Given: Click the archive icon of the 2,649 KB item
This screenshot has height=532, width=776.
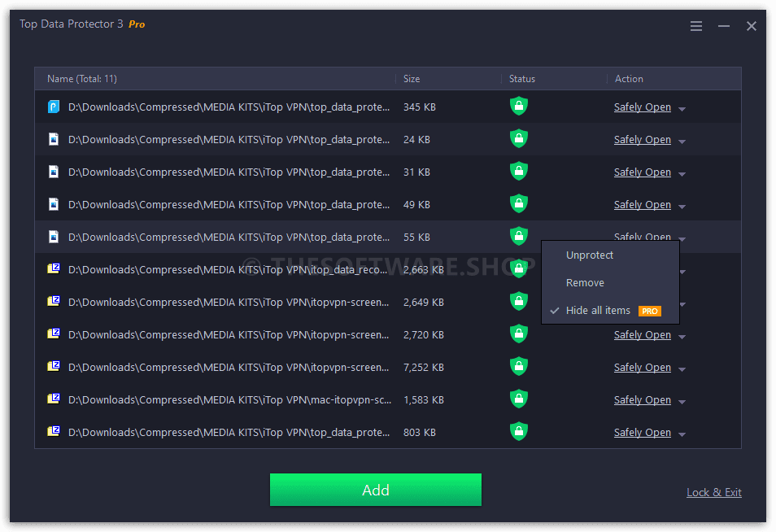Looking at the screenshot, I should click(x=54, y=301).
